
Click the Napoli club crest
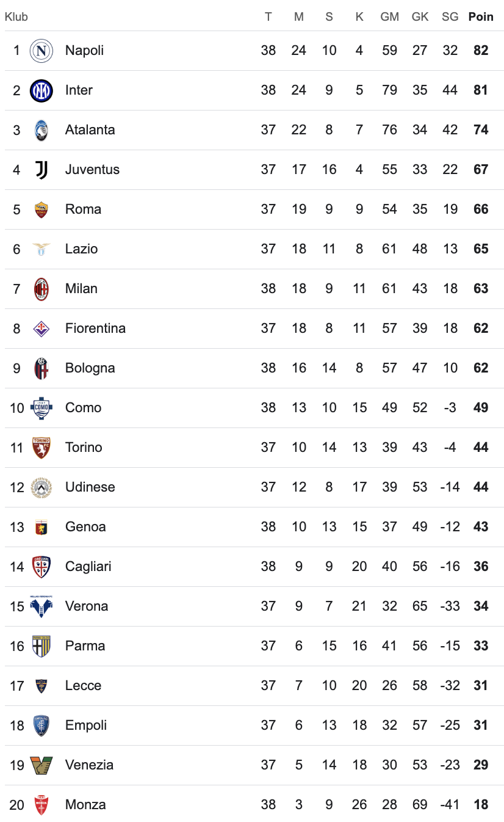[x=41, y=51]
